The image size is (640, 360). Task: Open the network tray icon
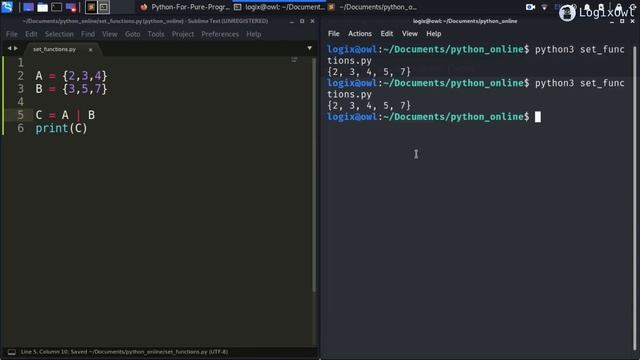544,7
